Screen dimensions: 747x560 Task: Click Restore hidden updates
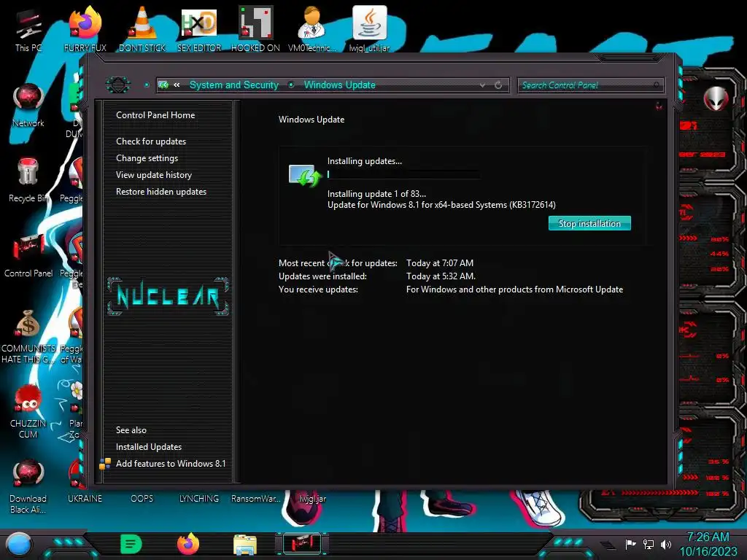click(x=161, y=192)
